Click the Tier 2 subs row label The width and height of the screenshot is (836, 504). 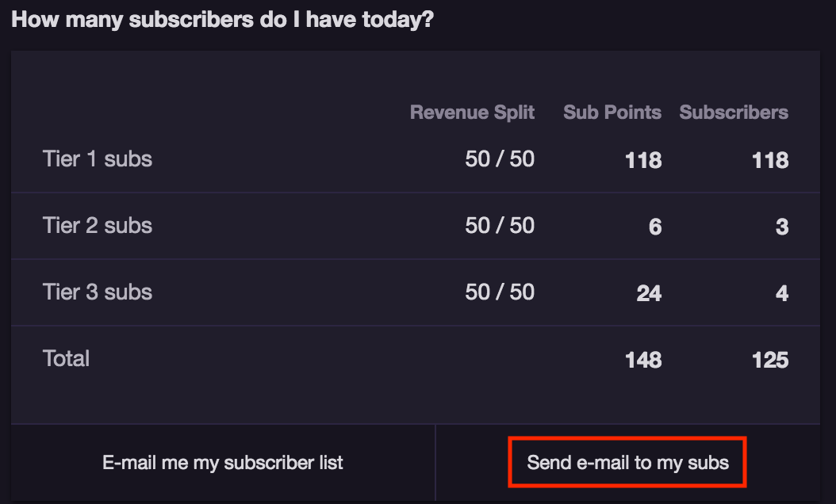click(x=98, y=225)
